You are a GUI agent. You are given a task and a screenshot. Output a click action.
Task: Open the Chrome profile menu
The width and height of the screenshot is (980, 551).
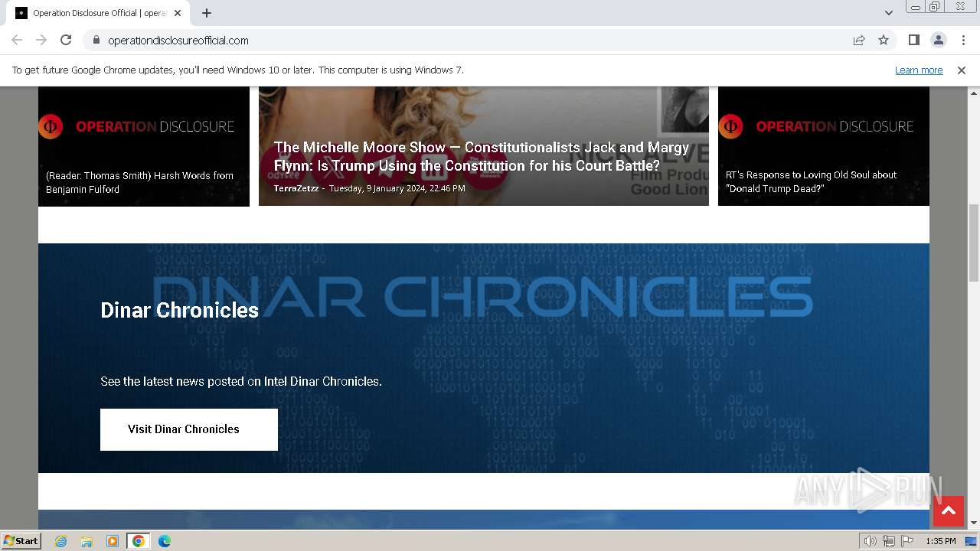[x=938, y=40]
